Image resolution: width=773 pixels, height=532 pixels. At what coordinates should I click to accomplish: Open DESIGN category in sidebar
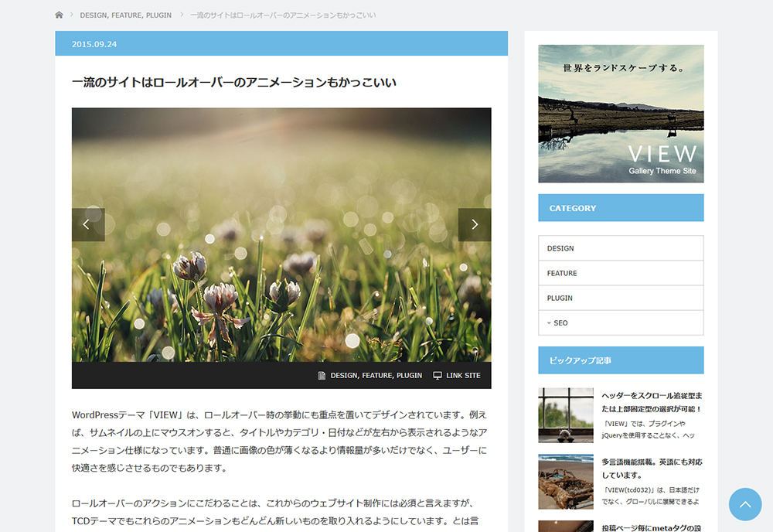[x=621, y=248]
